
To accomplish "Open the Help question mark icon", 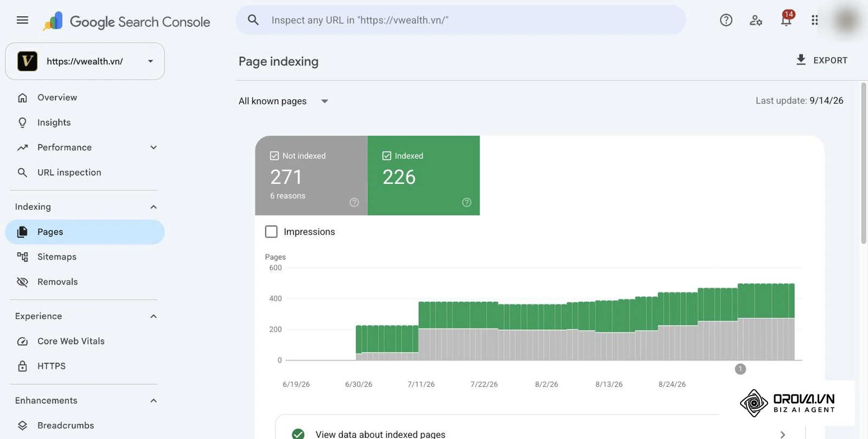I will coord(726,20).
